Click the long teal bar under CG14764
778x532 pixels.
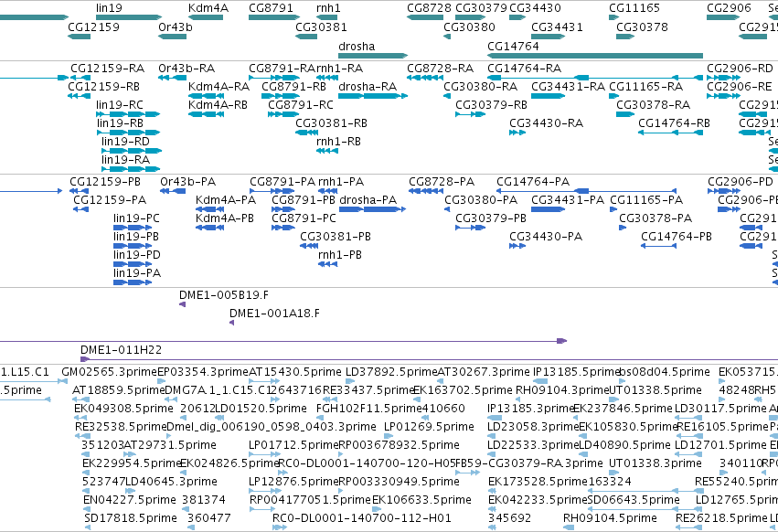(x=595, y=56)
